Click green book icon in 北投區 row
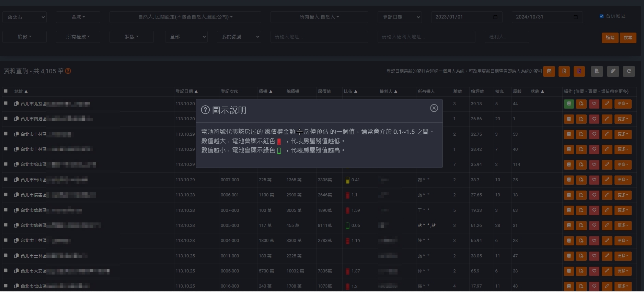 569,104
